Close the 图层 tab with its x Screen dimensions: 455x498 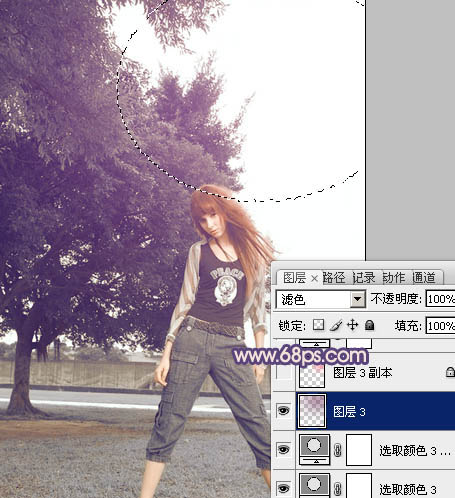coord(314,278)
